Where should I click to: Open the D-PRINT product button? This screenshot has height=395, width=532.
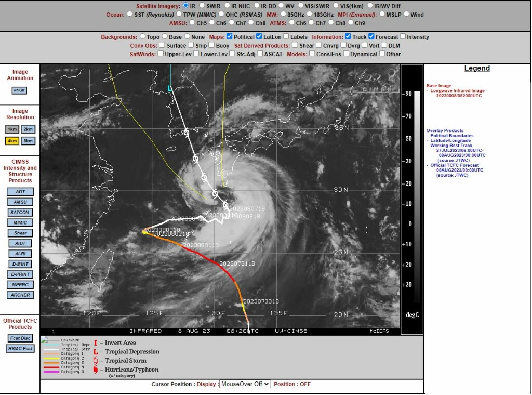pyautogui.click(x=20, y=274)
